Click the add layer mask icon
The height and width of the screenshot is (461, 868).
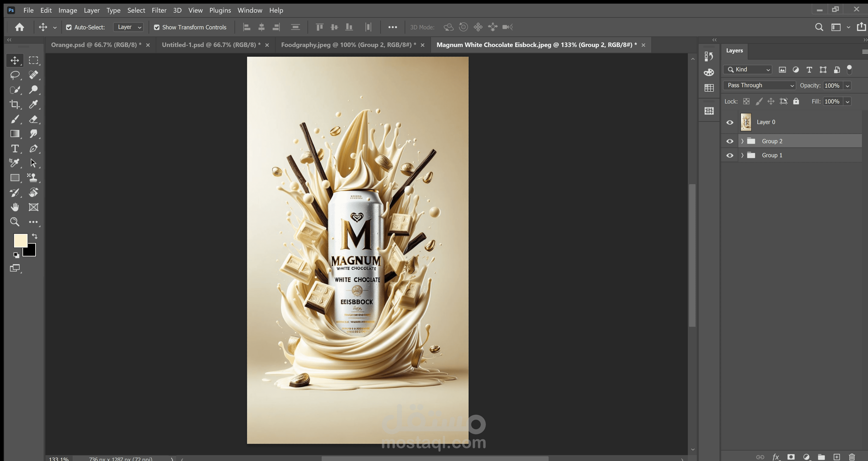pyautogui.click(x=791, y=457)
